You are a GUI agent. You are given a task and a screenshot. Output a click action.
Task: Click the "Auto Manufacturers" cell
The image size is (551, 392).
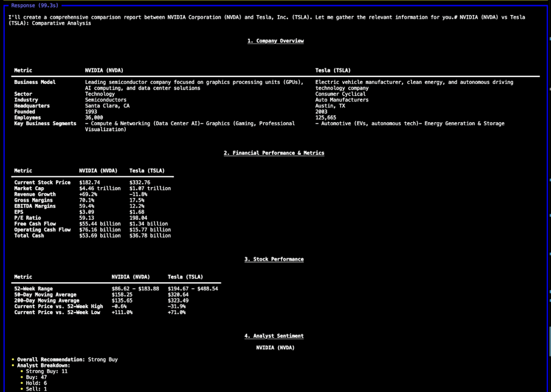tap(342, 100)
